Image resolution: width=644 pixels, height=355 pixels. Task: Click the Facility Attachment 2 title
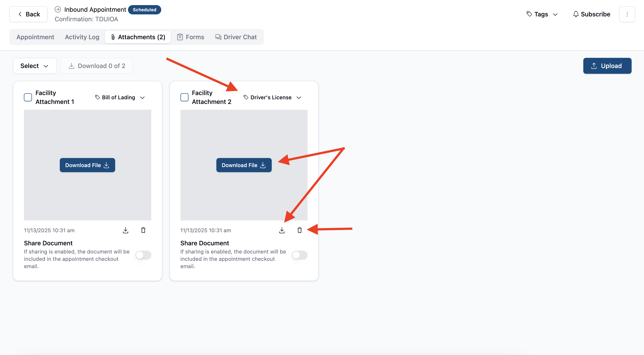pos(211,97)
